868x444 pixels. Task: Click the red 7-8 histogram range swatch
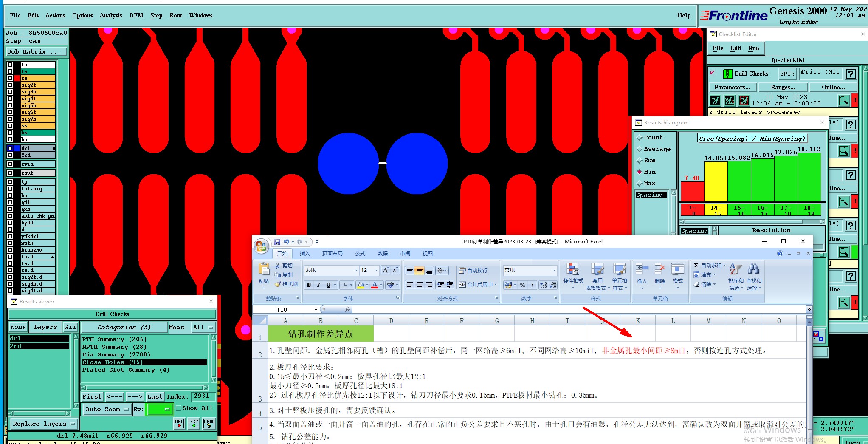click(x=692, y=210)
